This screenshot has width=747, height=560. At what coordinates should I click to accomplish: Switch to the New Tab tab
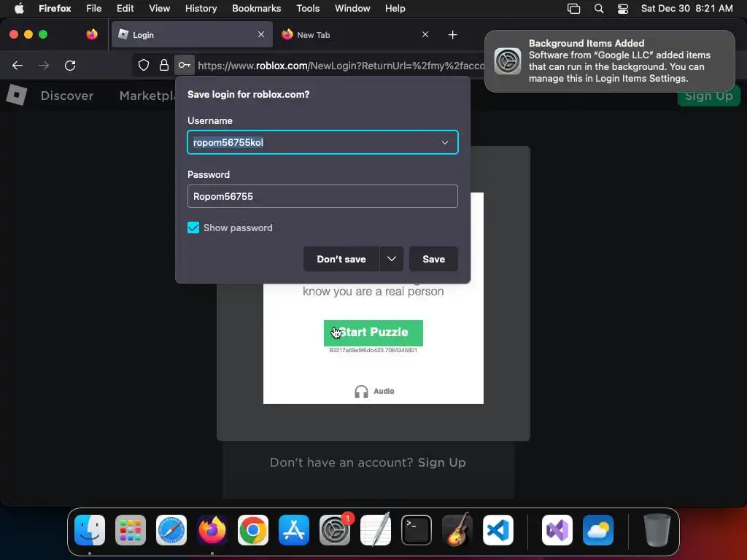355,35
